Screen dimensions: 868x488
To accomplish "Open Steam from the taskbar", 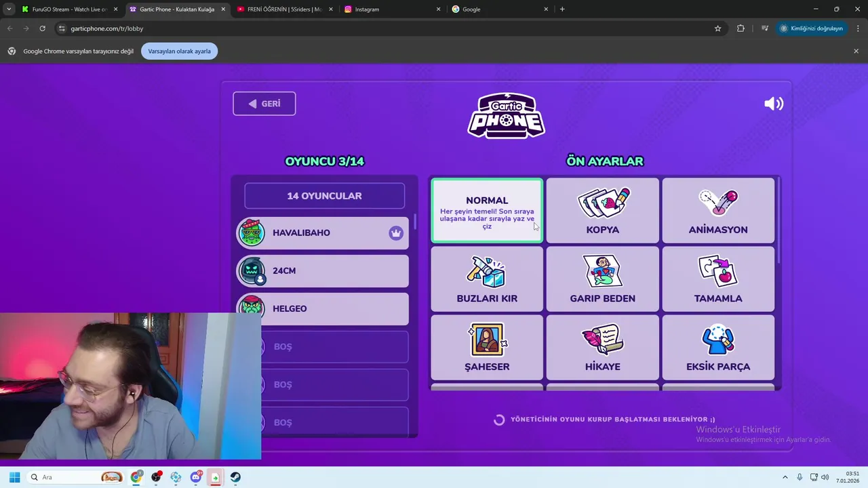I will [235, 477].
